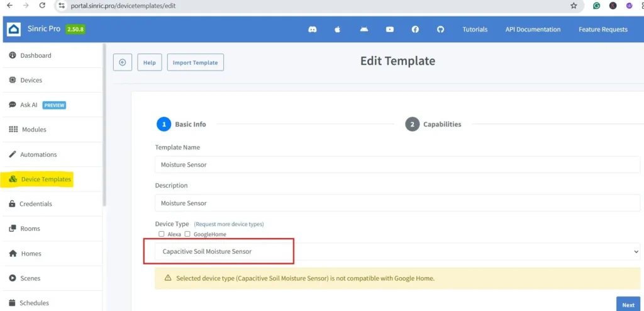Go to Automations in the sidebar
644x311 pixels.
click(38, 154)
